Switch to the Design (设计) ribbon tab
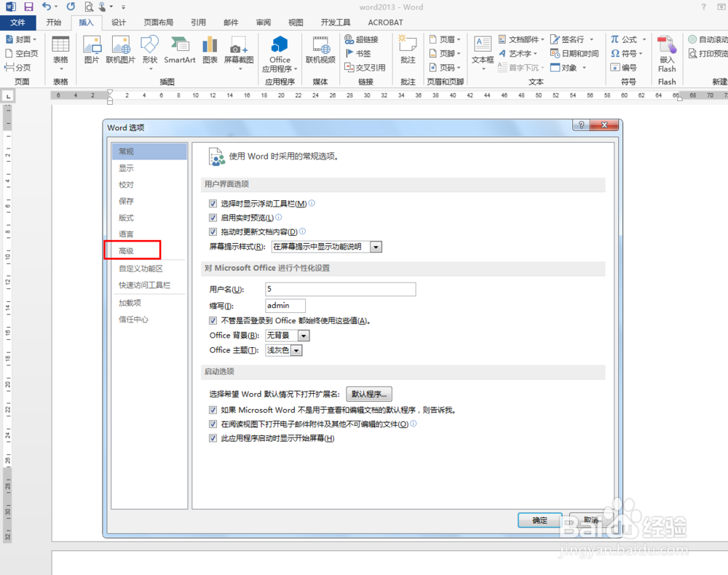 coord(119,23)
